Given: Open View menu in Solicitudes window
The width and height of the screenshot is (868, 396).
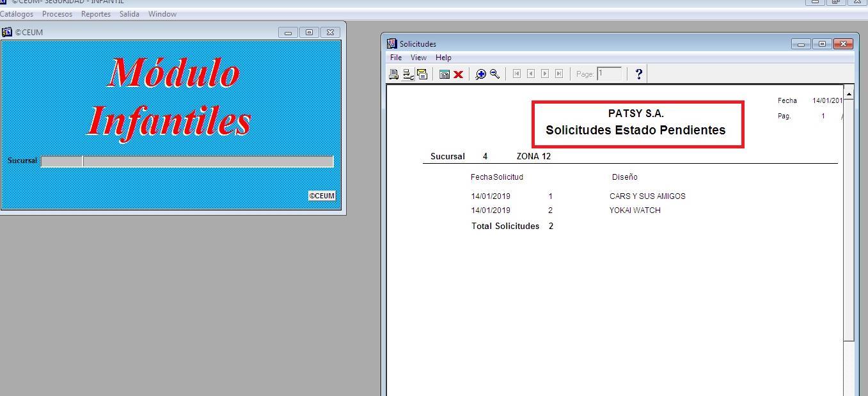Looking at the screenshot, I should [418, 58].
